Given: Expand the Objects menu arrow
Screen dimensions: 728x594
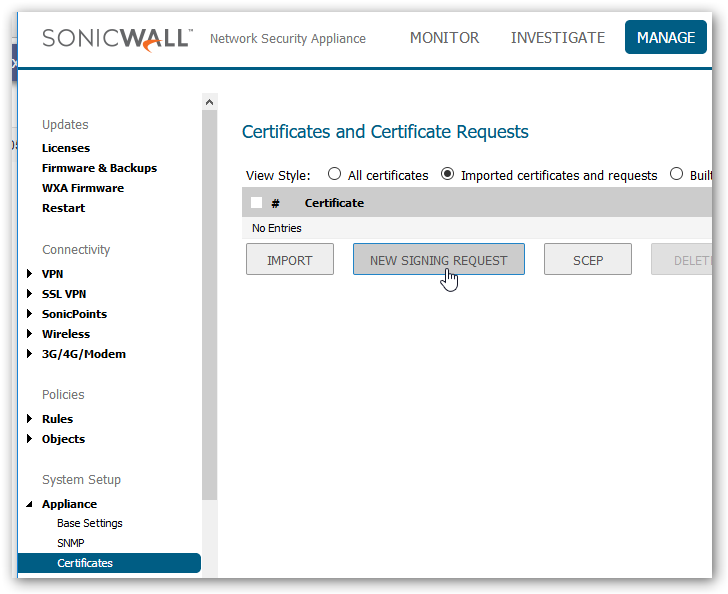Looking at the screenshot, I should tap(29, 438).
